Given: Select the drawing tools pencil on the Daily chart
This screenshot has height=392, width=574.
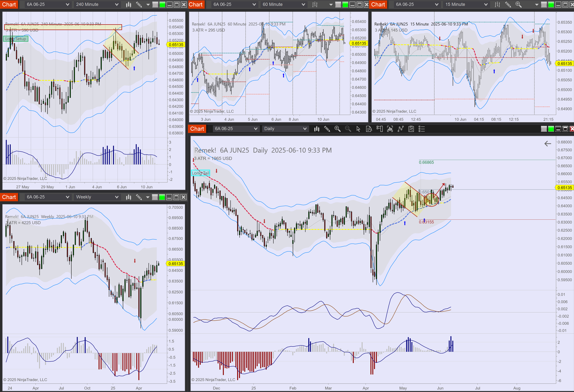Looking at the screenshot, I should [x=327, y=129].
